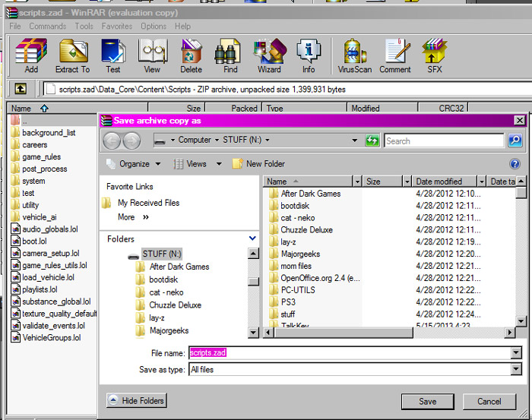
Task: Click Hide Folders button
Action: click(136, 401)
